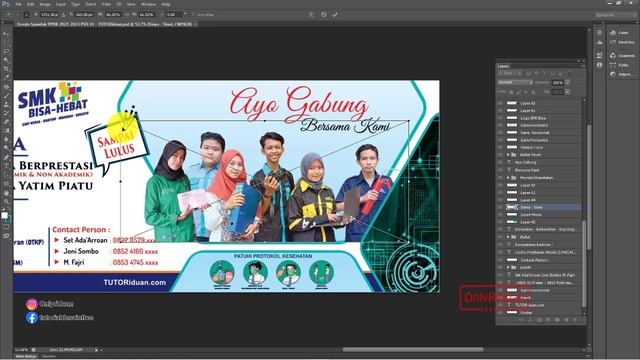
Task: Open the Image menu
Action: pos(45,4)
